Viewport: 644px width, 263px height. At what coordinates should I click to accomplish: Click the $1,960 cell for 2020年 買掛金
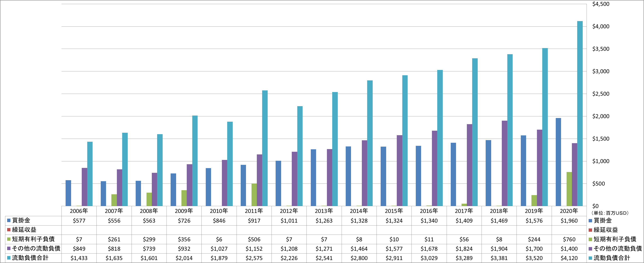coord(569,221)
